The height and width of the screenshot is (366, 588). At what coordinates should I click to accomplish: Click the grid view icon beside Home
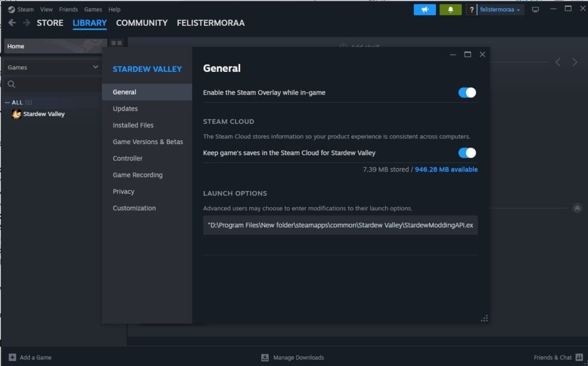click(x=117, y=43)
